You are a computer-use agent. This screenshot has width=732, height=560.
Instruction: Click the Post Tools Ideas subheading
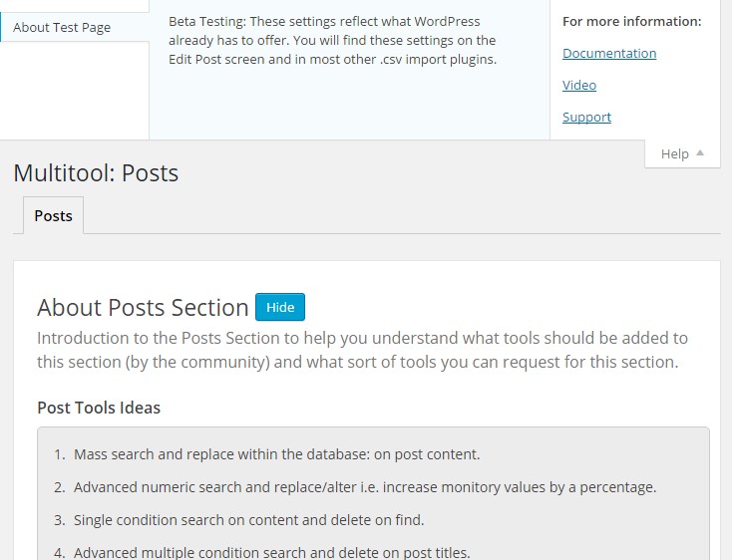click(99, 408)
